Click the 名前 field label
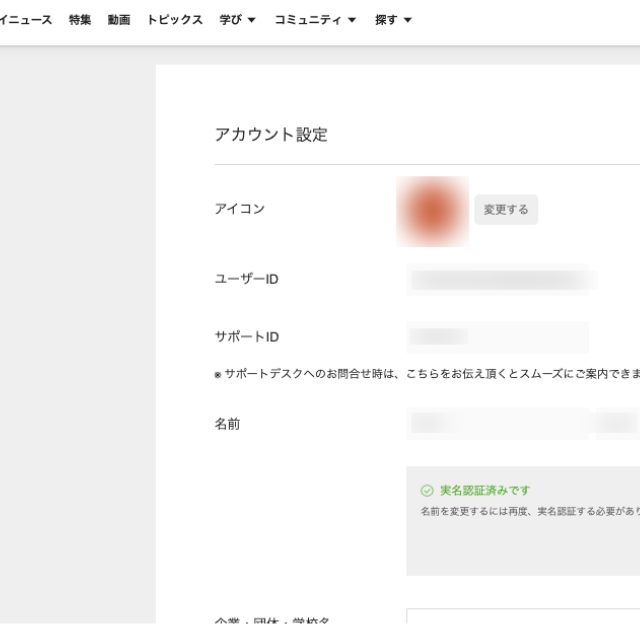The width and height of the screenshot is (640, 624). click(x=227, y=424)
